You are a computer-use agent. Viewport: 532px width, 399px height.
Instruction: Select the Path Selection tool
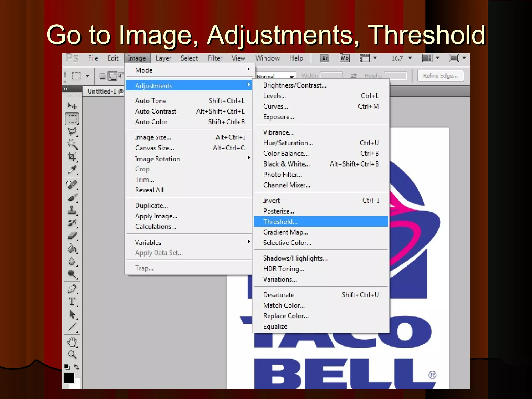coord(72,314)
